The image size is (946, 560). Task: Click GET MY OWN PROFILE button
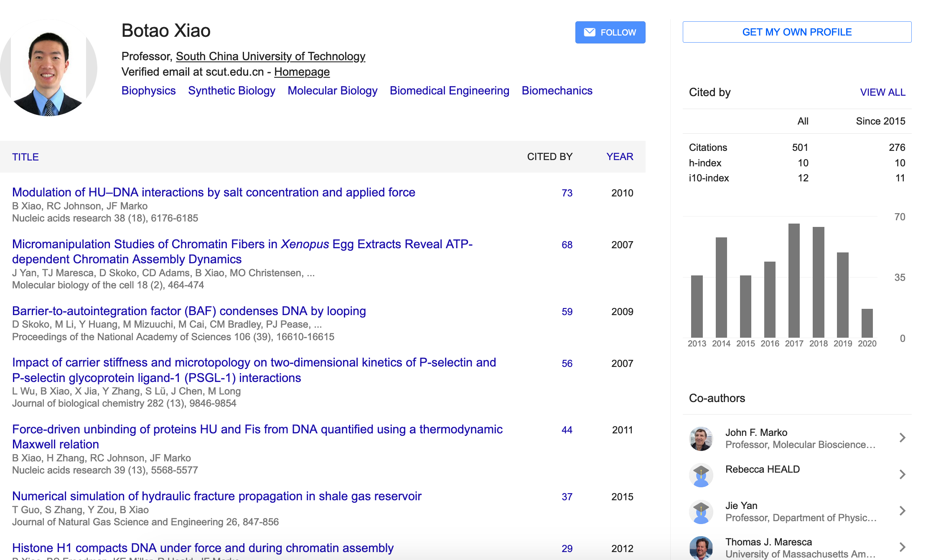(797, 32)
